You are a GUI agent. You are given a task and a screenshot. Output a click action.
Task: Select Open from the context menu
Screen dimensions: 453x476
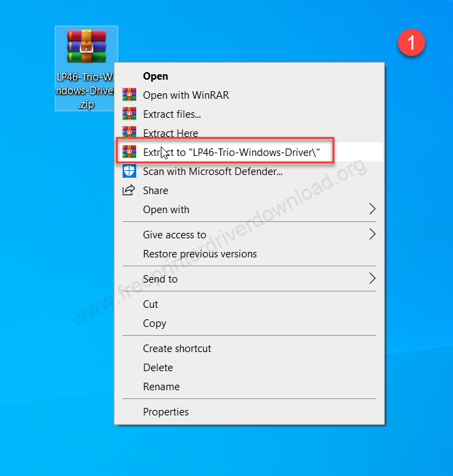point(155,76)
